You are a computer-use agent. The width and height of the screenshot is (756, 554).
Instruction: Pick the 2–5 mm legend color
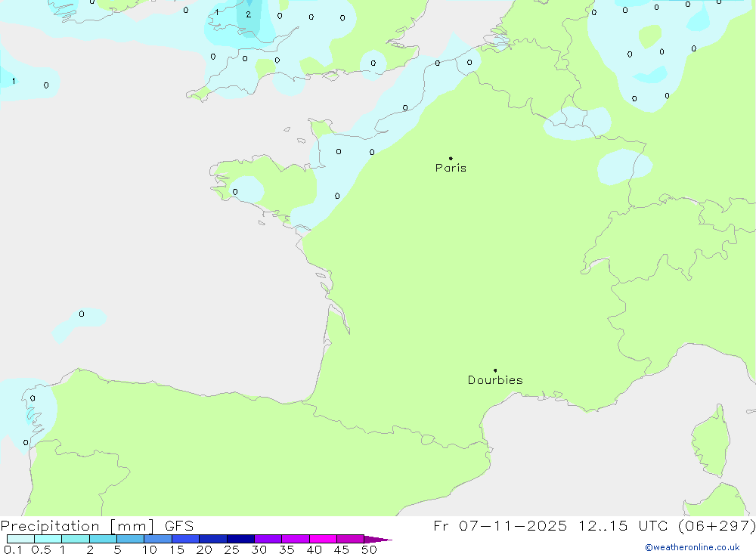pos(103,539)
